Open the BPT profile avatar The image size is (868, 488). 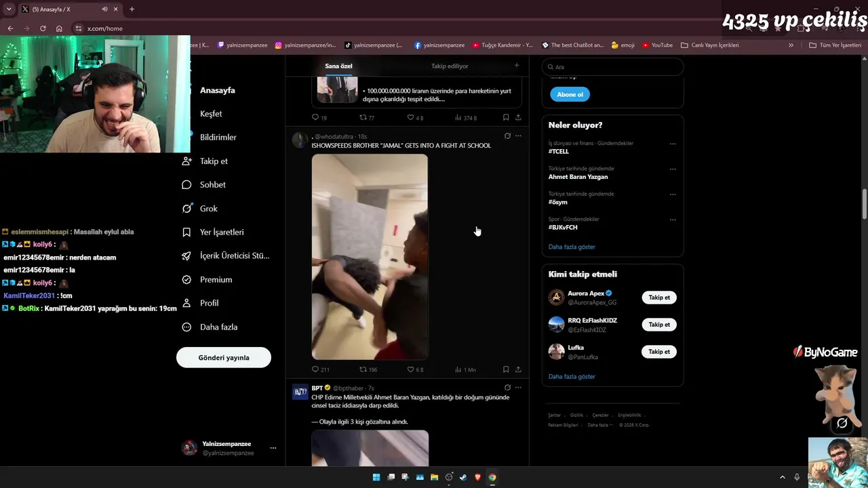click(300, 392)
